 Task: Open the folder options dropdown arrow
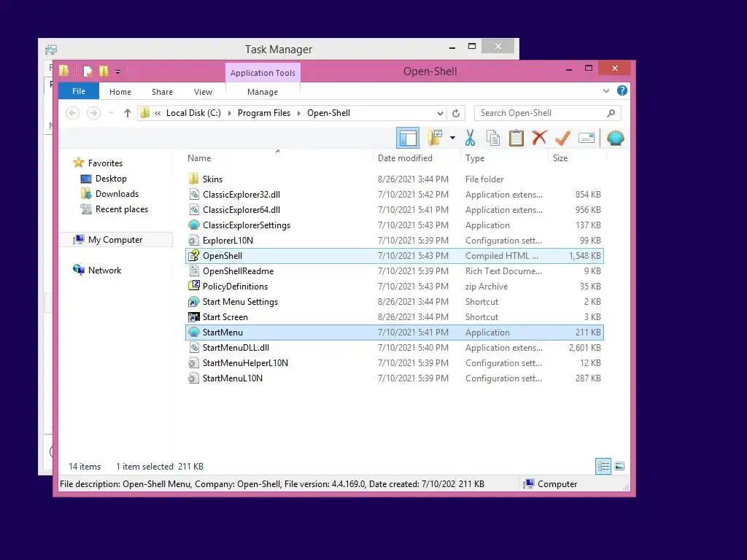[x=452, y=138]
